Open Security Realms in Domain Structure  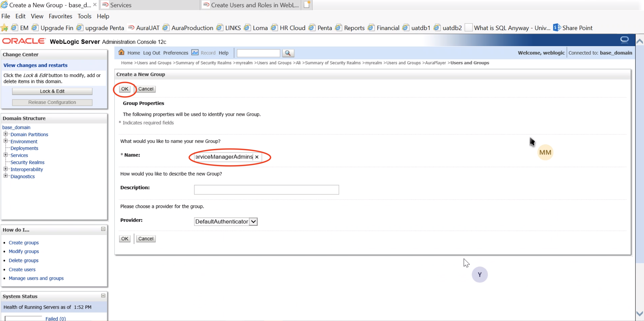(27, 162)
